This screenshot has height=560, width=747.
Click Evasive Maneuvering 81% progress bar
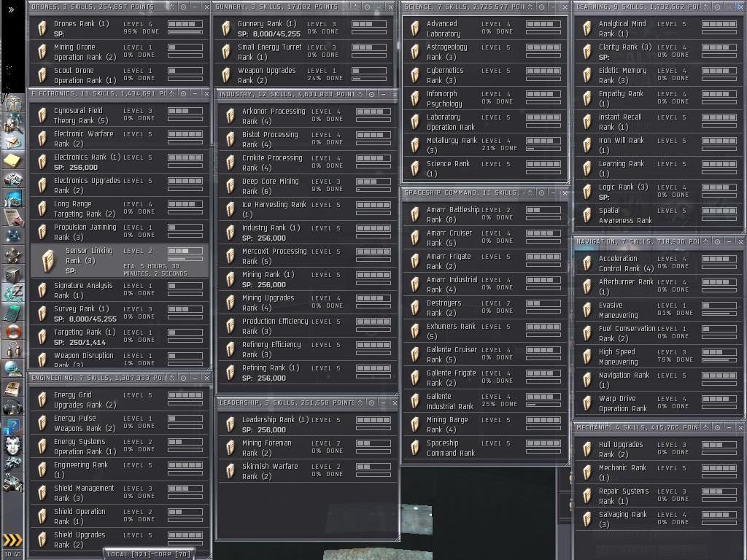pyautogui.click(x=719, y=314)
